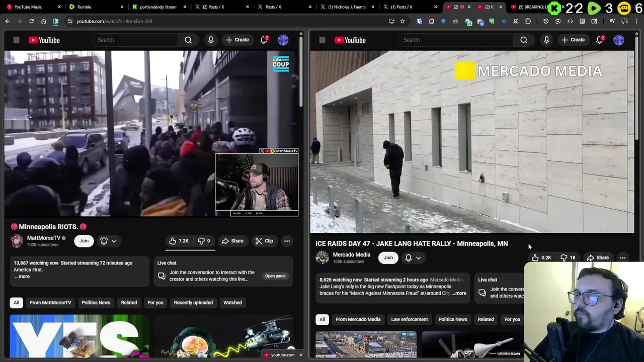The image size is (644, 362).
Task: Open more actions for Minneapolis RIOTS video
Action: coord(287,241)
